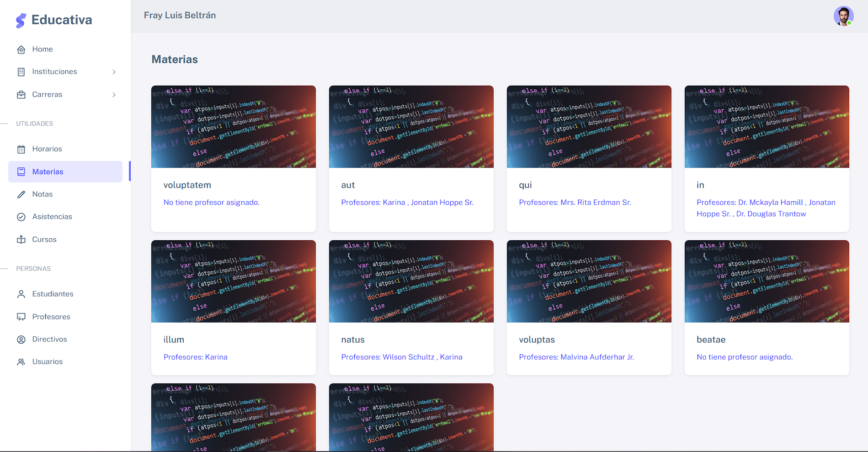The image size is (868, 452).
Task: Click the natus card code image
Action: [411, 281]
